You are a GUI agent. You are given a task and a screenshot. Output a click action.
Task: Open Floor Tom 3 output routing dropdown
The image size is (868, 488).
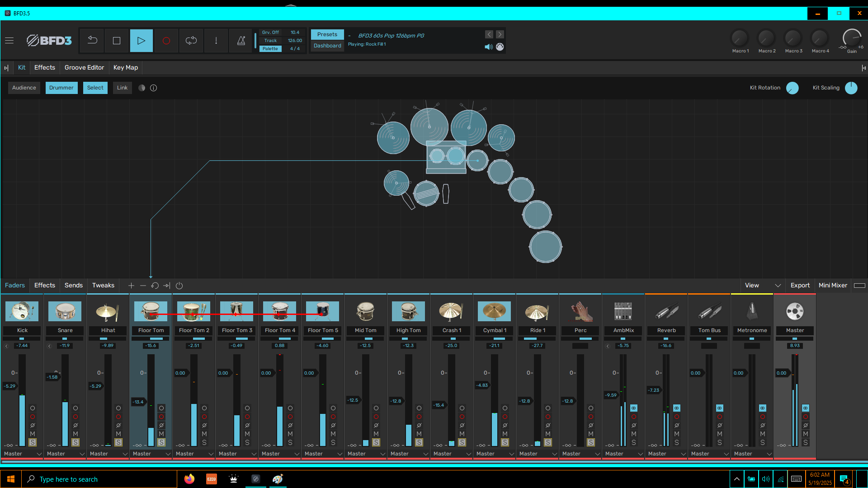point(237,454)
